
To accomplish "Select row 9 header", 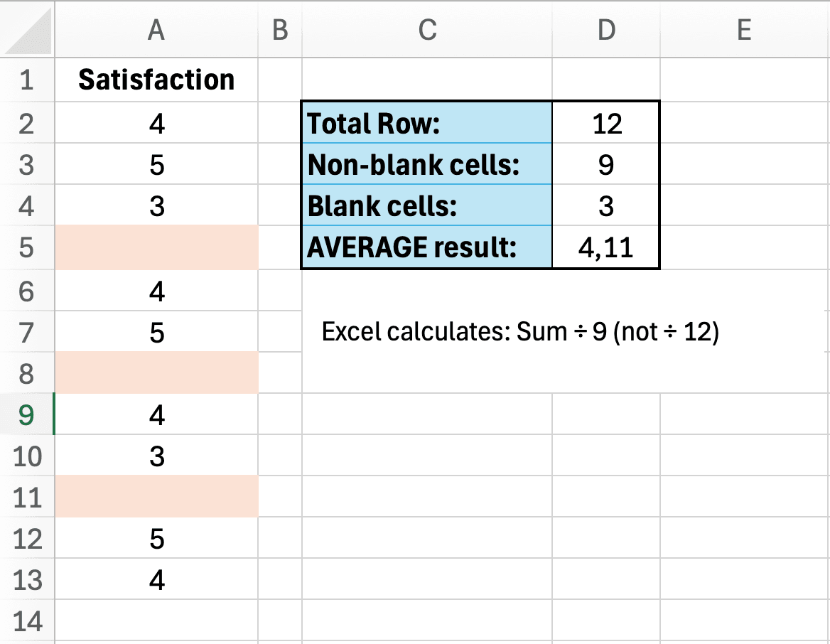I will tap(27, 414).
